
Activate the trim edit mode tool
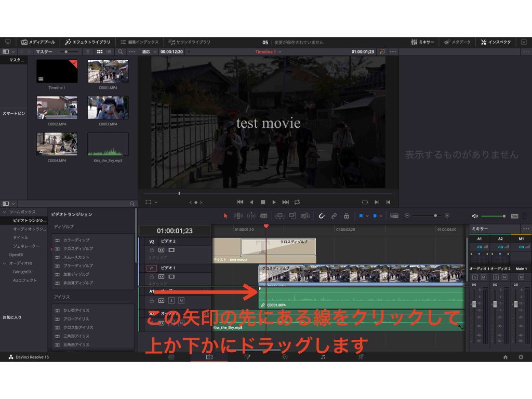(x=238, y=216)
